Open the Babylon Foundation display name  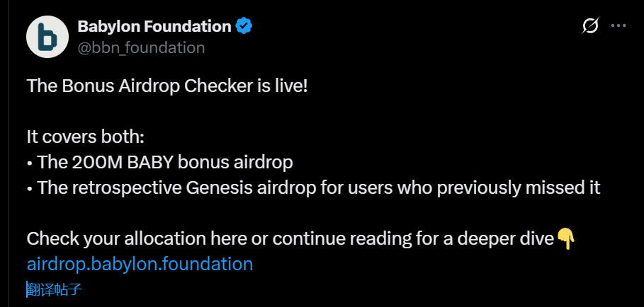tap(154, 27)
